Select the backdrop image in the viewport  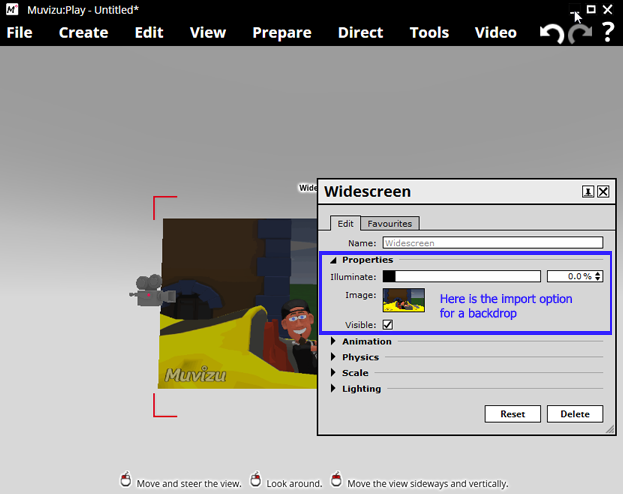[238, 303]
